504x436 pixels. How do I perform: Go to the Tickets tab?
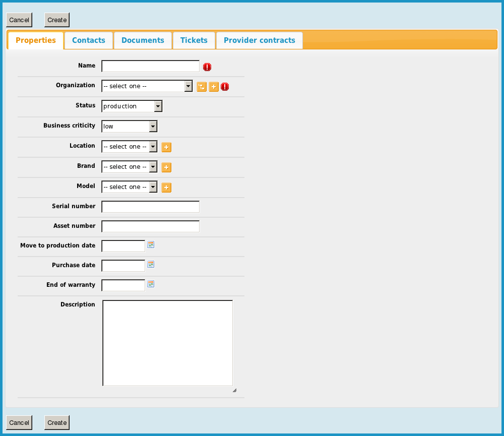pyautogui.click(x=194, y=40)
